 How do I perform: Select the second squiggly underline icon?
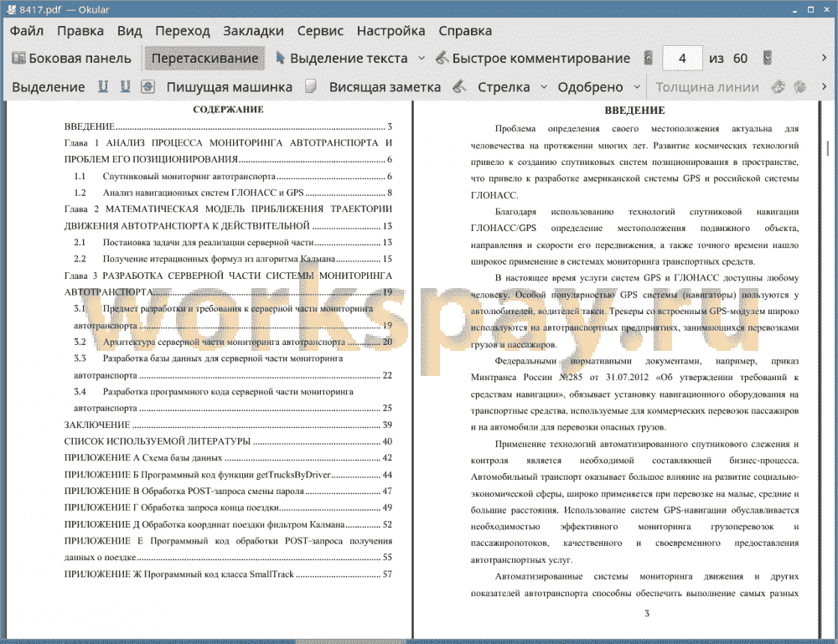125,87
